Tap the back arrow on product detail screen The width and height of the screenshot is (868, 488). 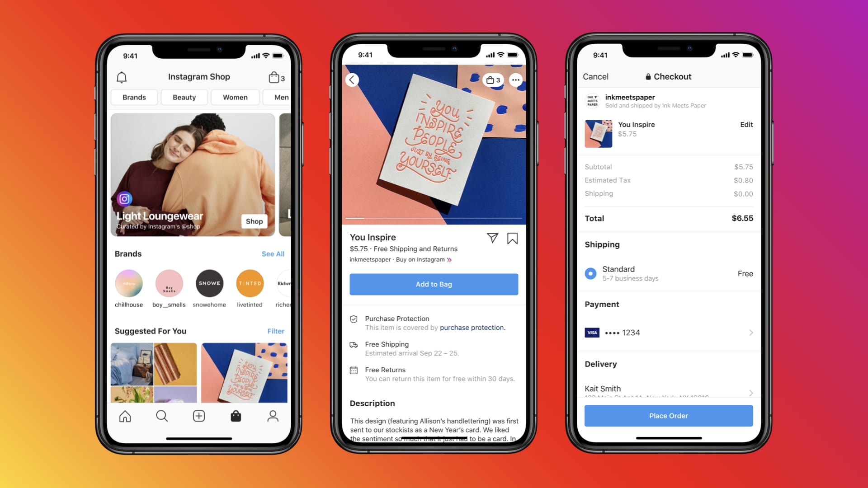352,80
